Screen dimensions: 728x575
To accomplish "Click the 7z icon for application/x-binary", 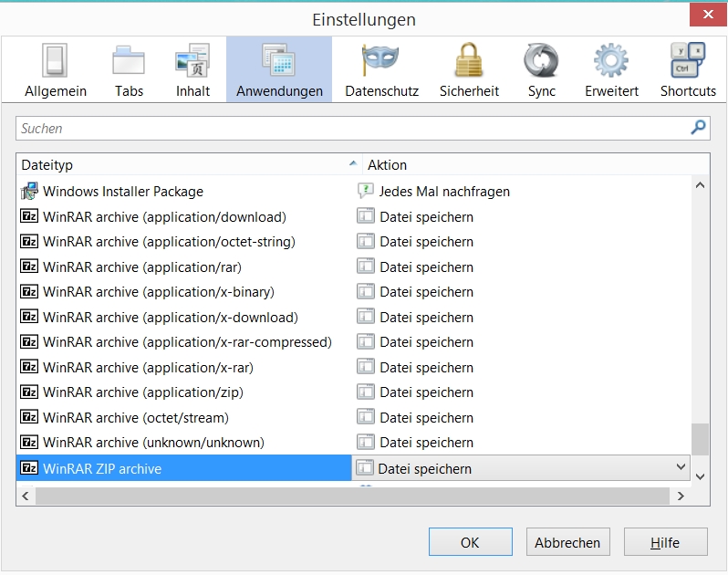I will point(29,291).
